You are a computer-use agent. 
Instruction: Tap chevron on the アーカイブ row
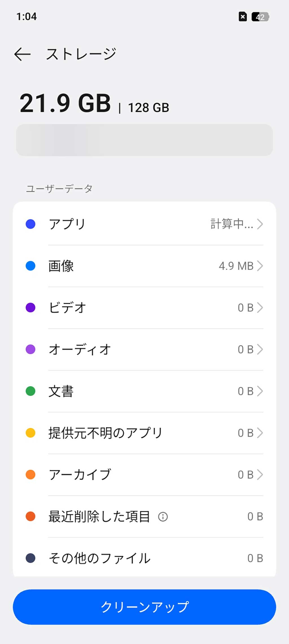point(260,475)
